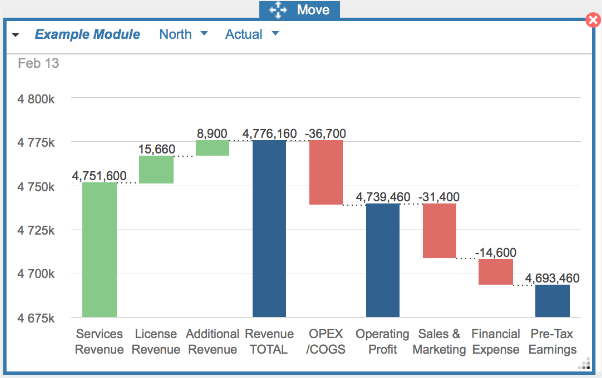Viewport: 602px width, 378px height.
Task: Click the four-arrow move icon
Action: tap(278, 10)
